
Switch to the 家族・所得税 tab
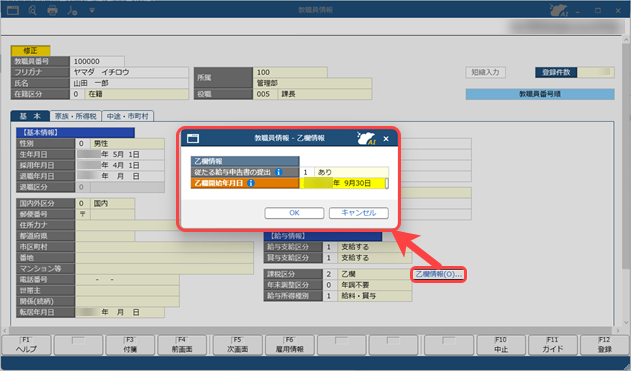click(x=75, y=116)
